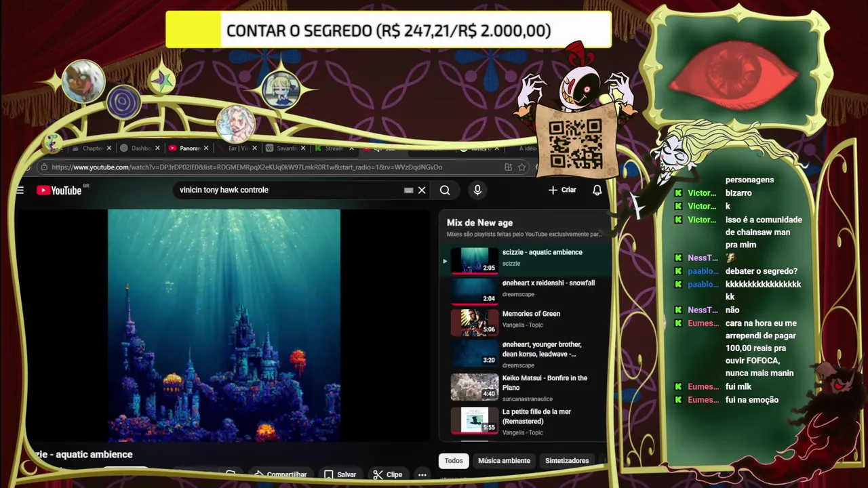This screenshot has height=488, width=868.
Task: Open YouTube notifications bell
Action: 597,190
